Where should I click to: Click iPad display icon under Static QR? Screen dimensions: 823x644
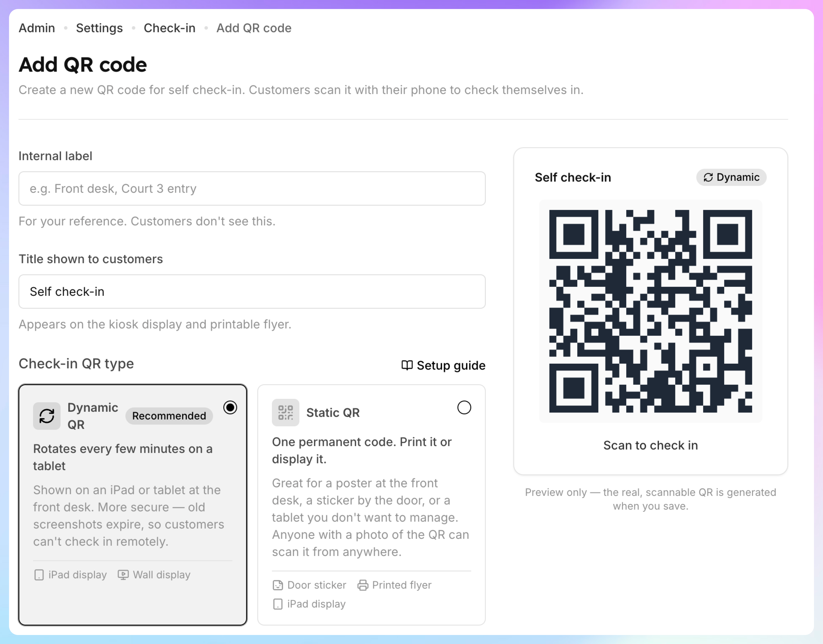click(x=278, y=604)
